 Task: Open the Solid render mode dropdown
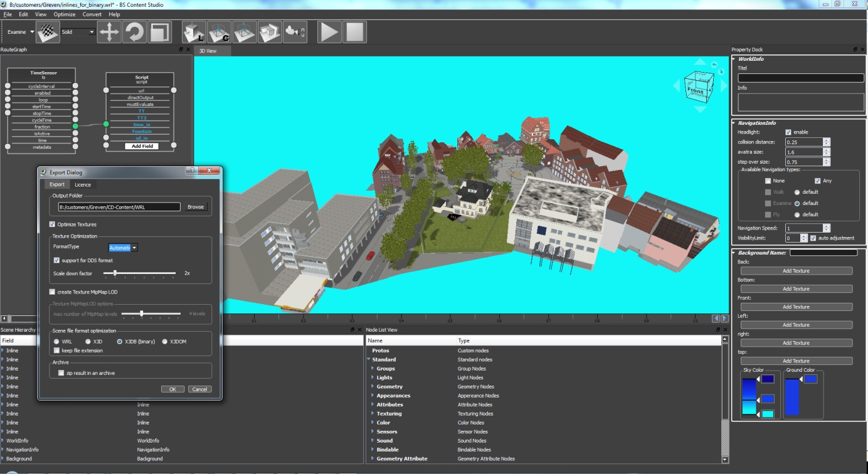coord(78,32)
